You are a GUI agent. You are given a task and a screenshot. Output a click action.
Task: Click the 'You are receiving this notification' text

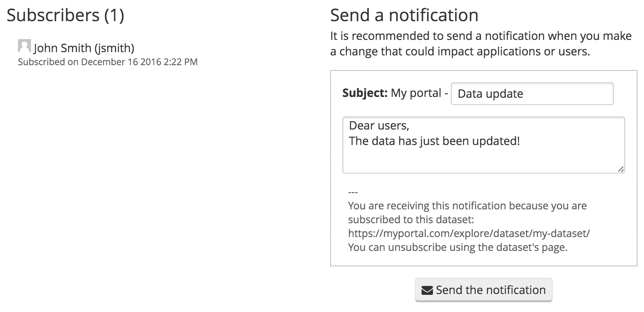pyautogui.click(x=467, y=206)
